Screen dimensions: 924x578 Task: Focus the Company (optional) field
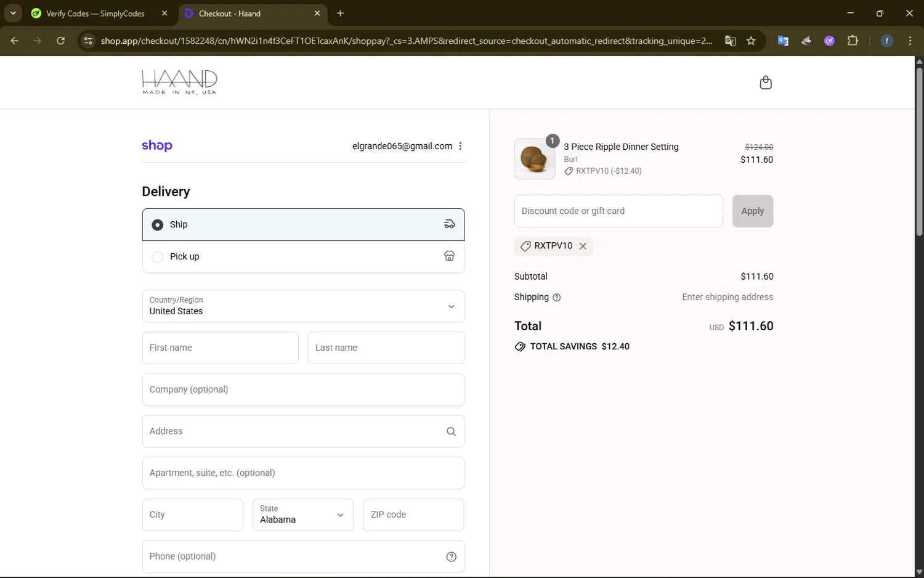pos(303,389)
